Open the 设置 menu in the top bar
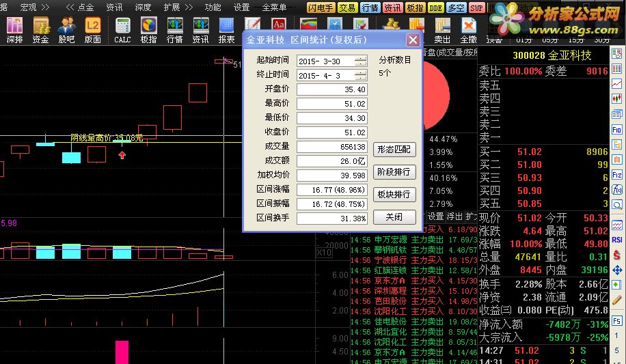Image resolution: width=626 pixels, height=364 pixels. point(241,8)
